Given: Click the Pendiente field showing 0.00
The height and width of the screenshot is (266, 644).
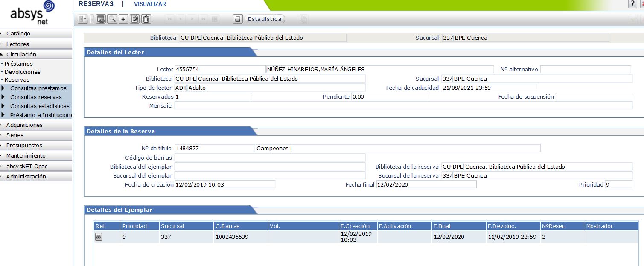Looking at the screenshot, I should pyautogui.click(x=389, y=96).
